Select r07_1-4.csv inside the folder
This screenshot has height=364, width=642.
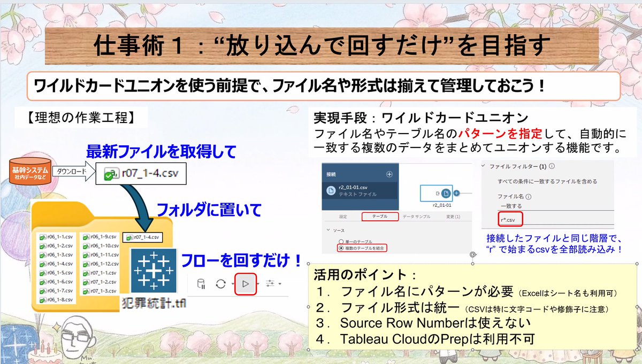tap(142, 237)
